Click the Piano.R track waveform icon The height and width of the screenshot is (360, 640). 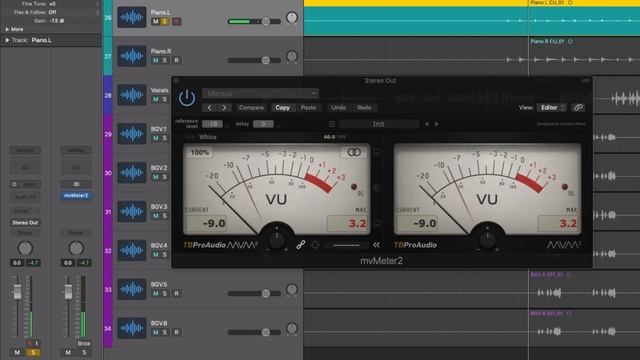[x=132, y=56]
